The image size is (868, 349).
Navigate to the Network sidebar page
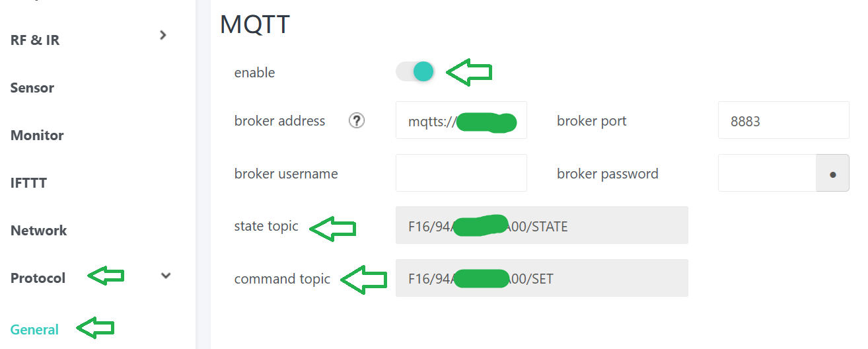click(39, 231)
